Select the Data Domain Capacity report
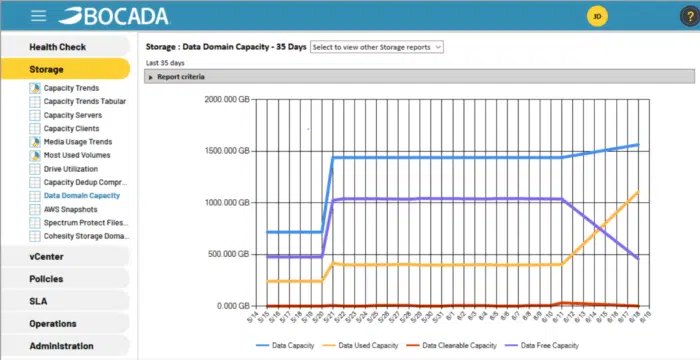The image size is (700, 360). [x=82, y=196]
